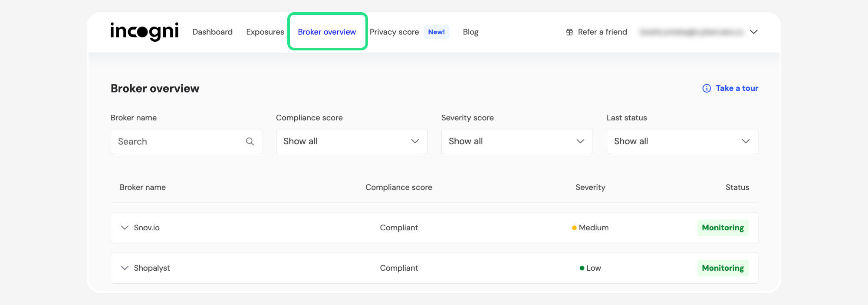
Task: Click Compliant in the Snov.io row
Action: pyautogui.click(x=399, y=228)
